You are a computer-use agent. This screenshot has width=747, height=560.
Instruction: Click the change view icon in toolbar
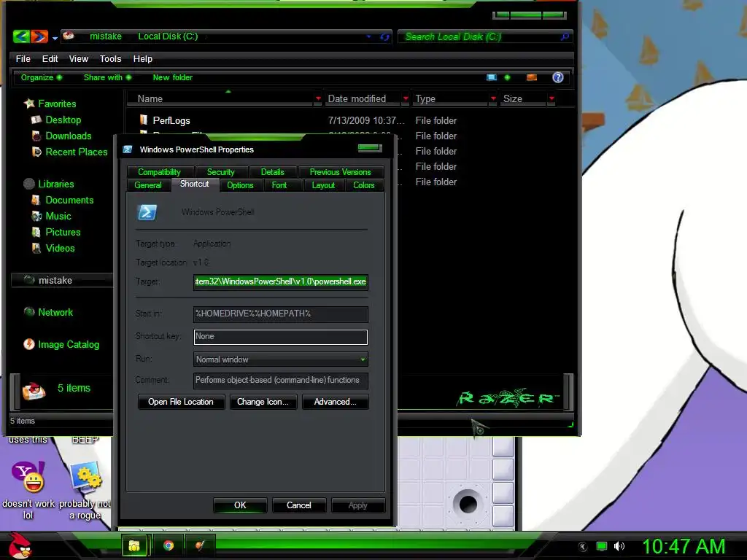pyautogui.click(x=492, y=77)
